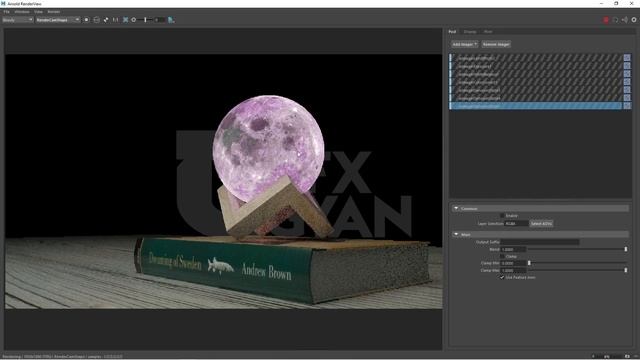Click the 1:1 zoom toolbar button
640x360 pixels.
coord(116,20)
